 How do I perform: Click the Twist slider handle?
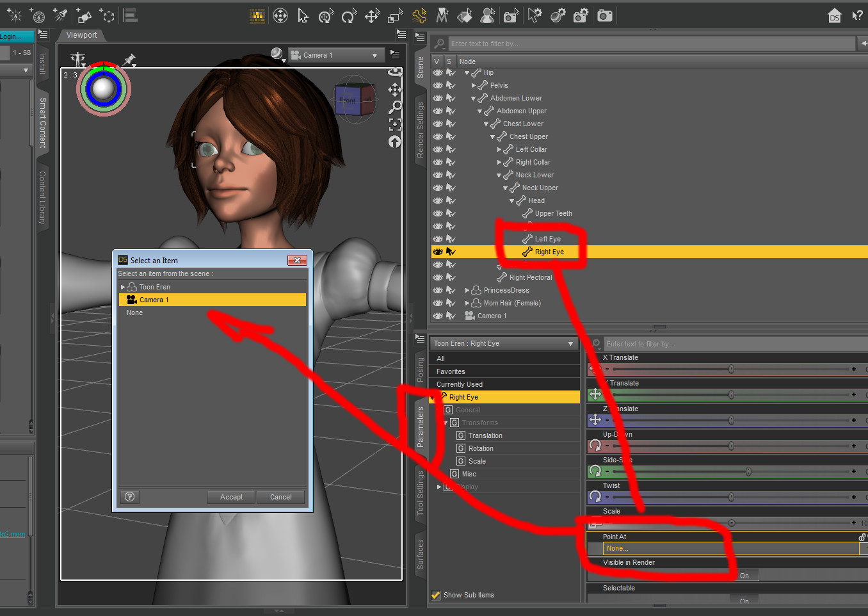tap(731, 497)
